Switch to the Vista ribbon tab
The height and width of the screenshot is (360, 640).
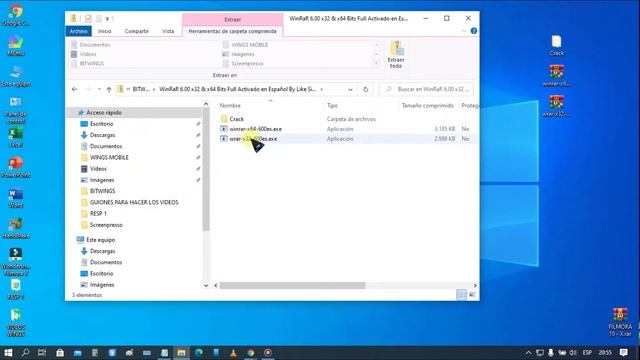pos(168,31)
